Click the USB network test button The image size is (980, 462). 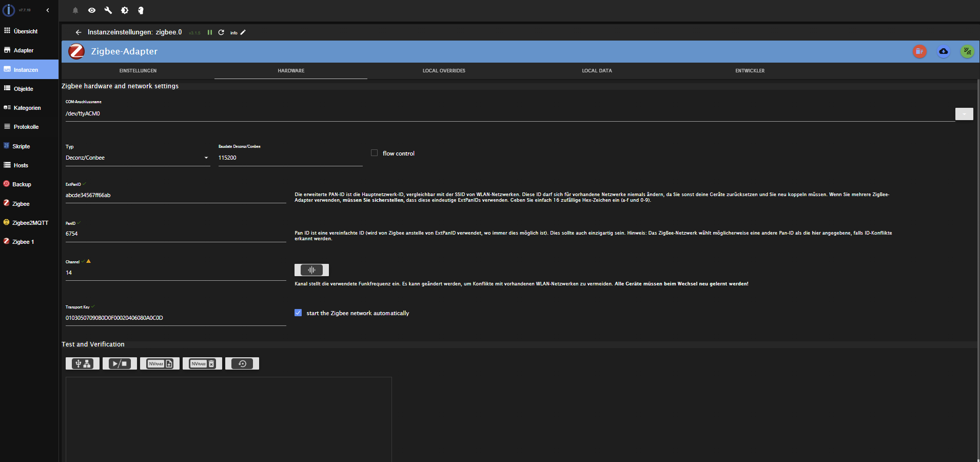tap(83, 363)
